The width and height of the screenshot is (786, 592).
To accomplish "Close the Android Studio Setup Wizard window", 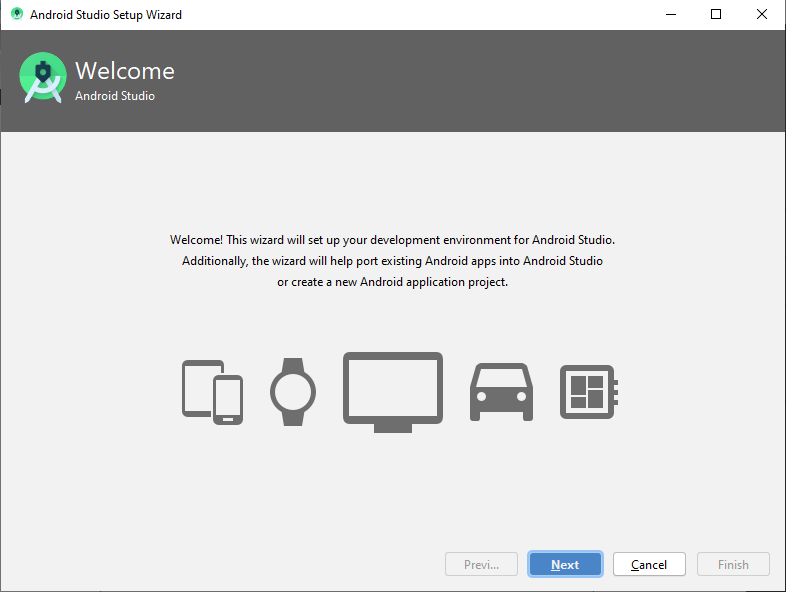I will (x=761, y=15).
